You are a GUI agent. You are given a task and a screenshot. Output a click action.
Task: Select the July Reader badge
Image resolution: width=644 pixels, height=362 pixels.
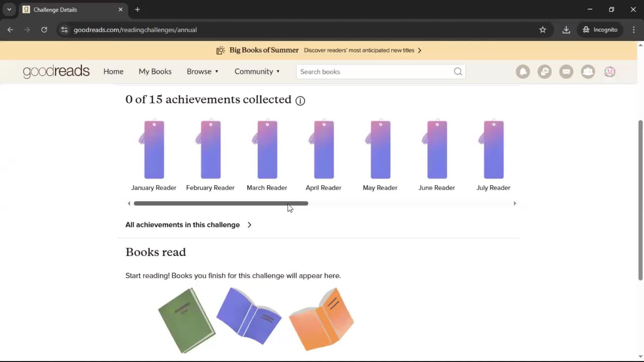pos(493,149)
